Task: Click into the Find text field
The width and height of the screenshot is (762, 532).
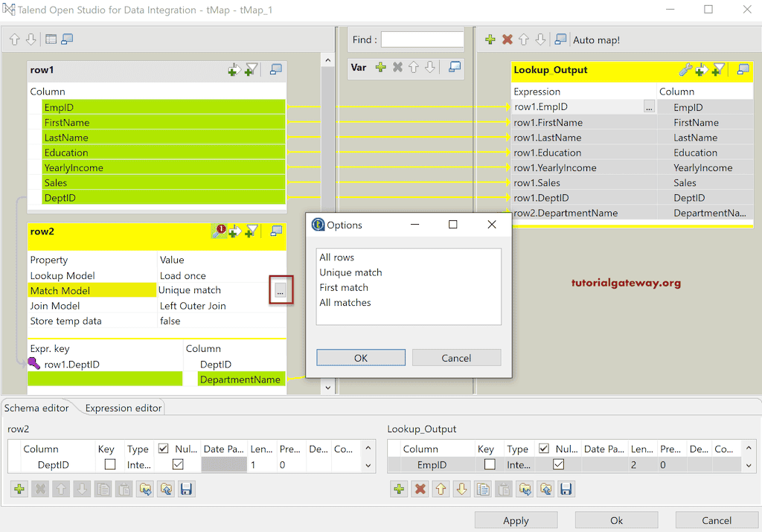Action: [x=422, y=39]
